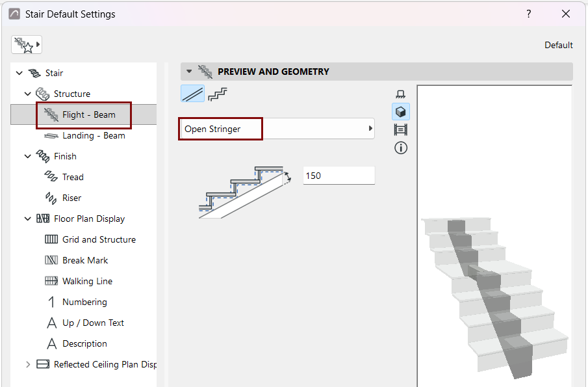Collapse the Structure tree branch

tap(28, 94)
